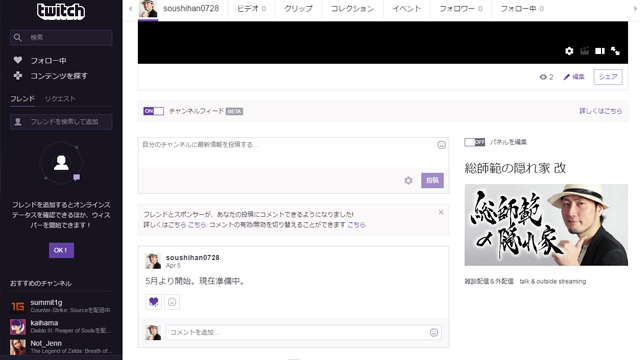Switch to the リクエスト tab

tap(60, 99)
